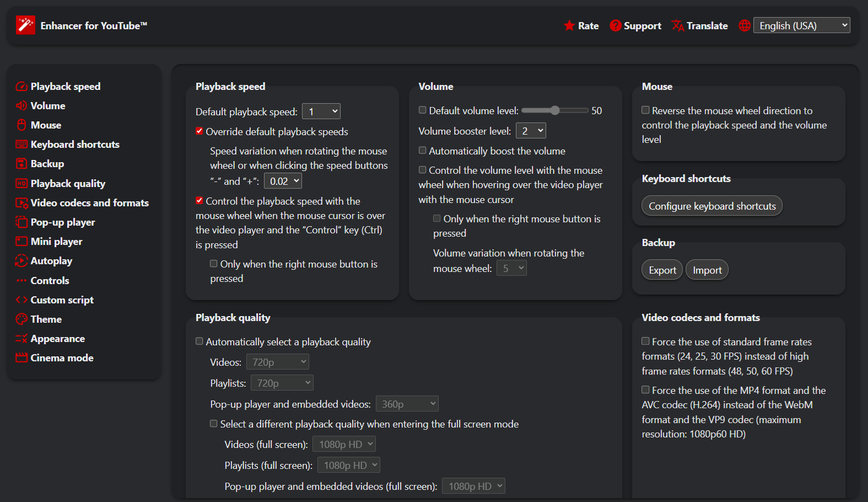Image resolution: width=868 pixels, height=502 pixels.
Task: Click the red star Rate icon
Action: [x=569, y=26]
